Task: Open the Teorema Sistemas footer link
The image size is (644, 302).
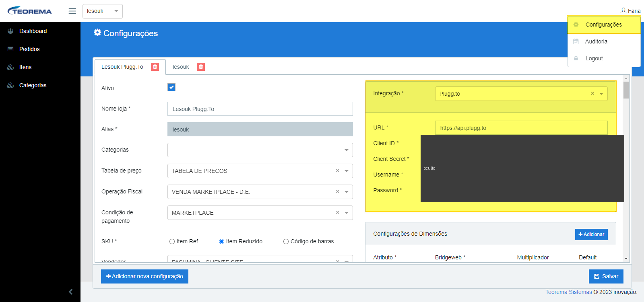Action: pyautogui.click(x=569, y=292)
